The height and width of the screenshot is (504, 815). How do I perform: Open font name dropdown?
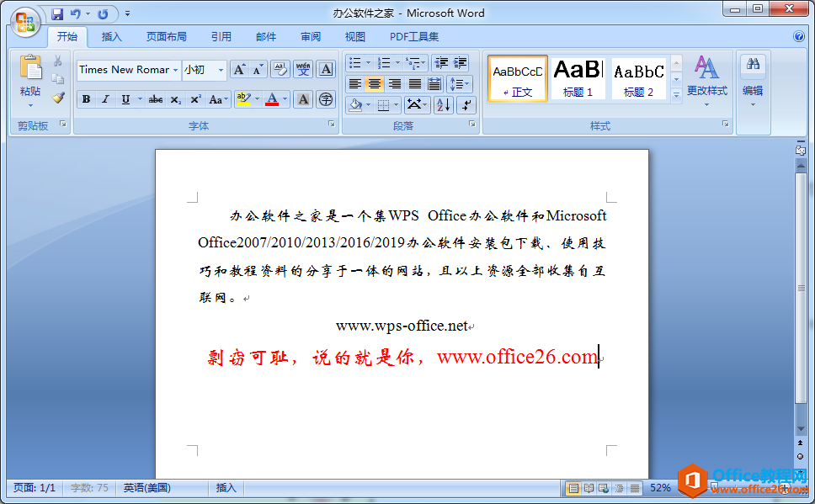click(x=176, y=70)
